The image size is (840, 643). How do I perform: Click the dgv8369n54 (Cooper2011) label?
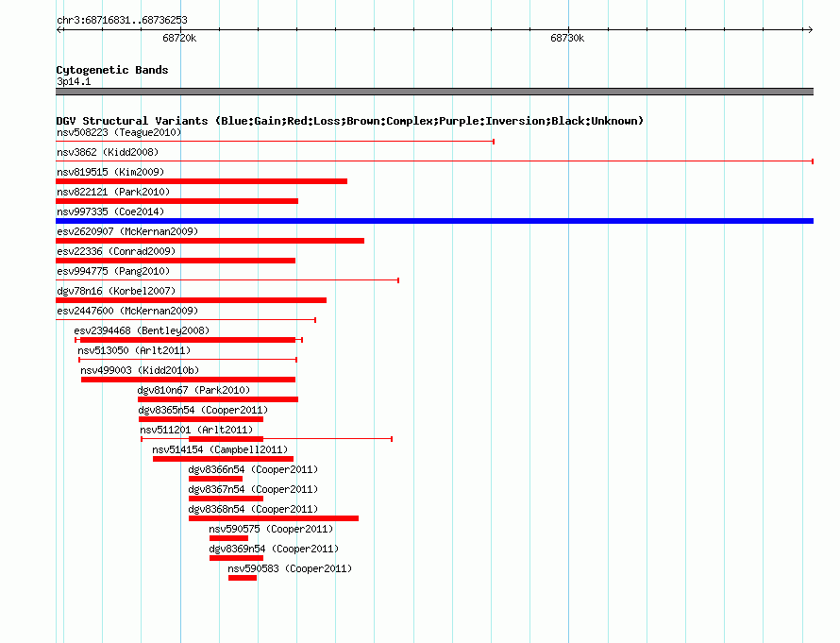[274, 549]
